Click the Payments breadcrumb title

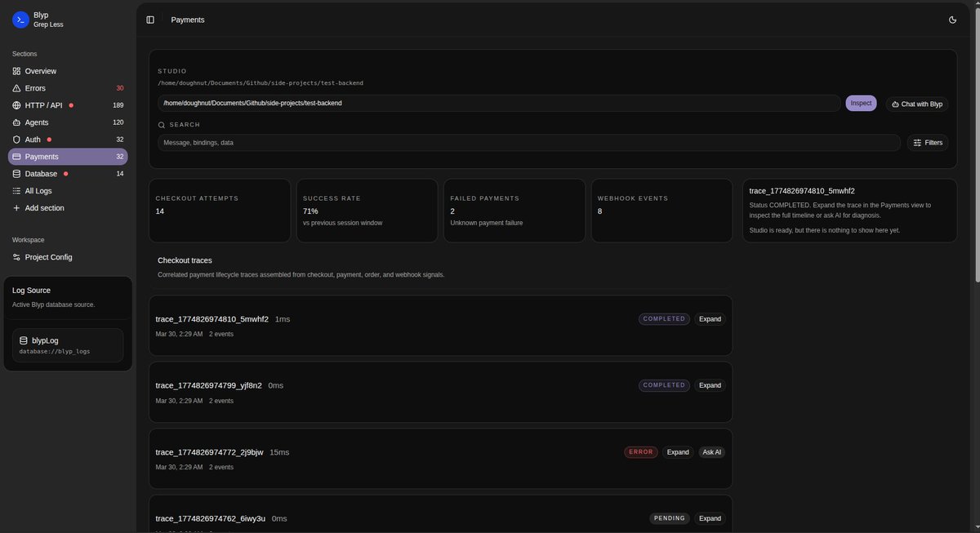click(188, 20)
